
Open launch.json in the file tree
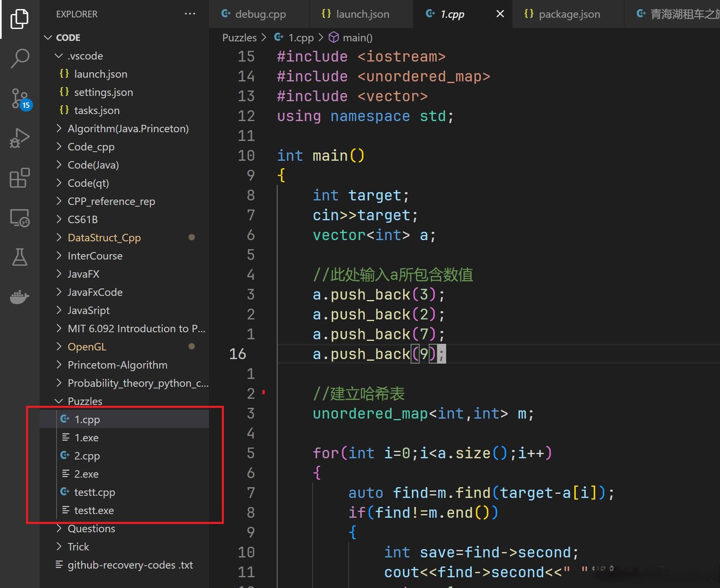[x=124, y=74]
